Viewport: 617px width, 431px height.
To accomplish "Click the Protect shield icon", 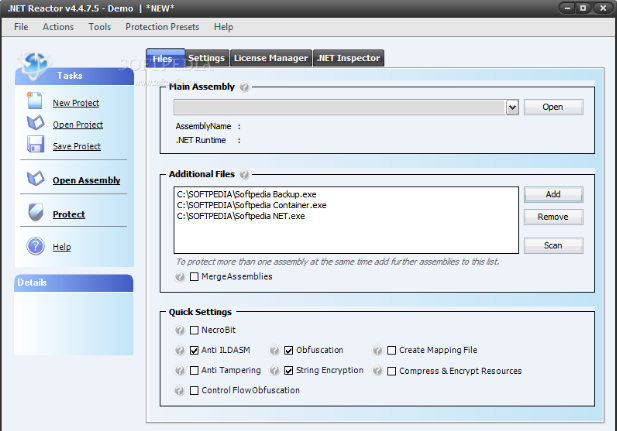I will pos(36,212).
